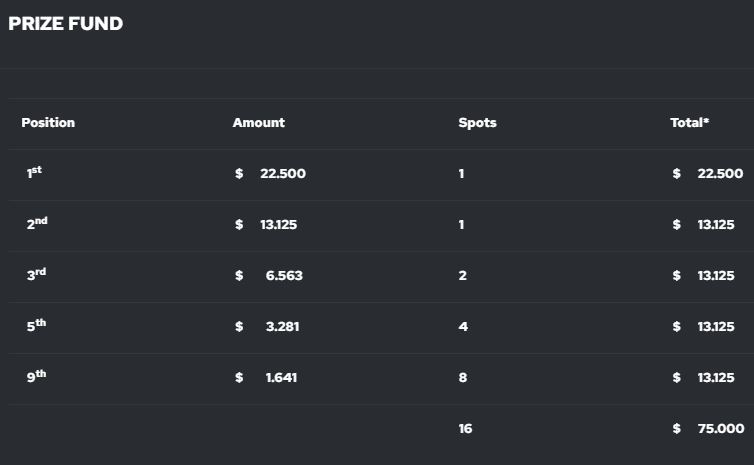Click the 5th position cell
The image size is (754, 465).
pyautogui.click(x=36, y=326)
